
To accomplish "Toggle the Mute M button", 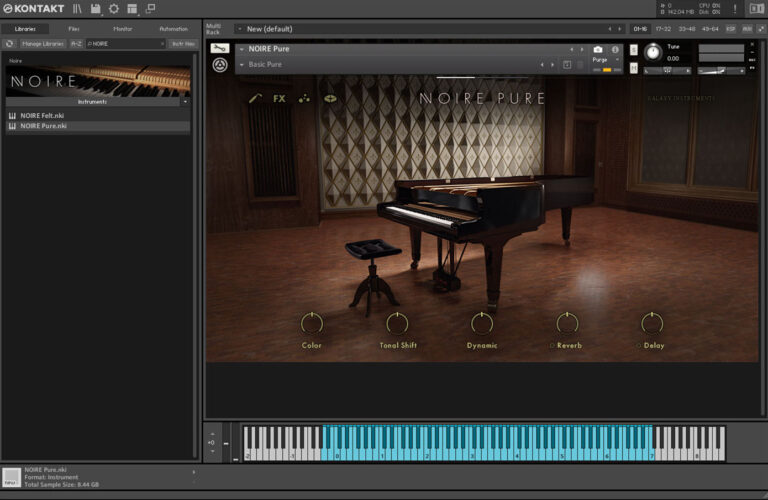I will pyautogui.click(x=634, y=68).
